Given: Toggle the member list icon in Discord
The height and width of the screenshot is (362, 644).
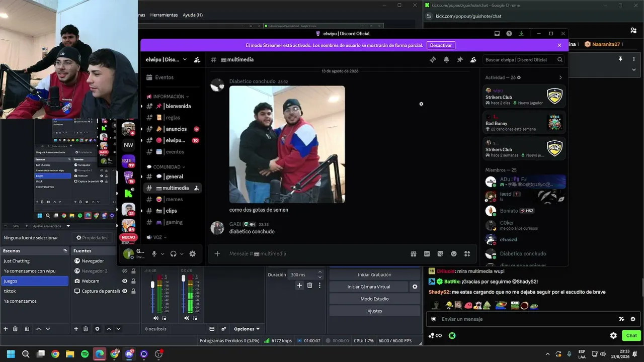Looking at the screenshot, I should click(x=473, y=59).
